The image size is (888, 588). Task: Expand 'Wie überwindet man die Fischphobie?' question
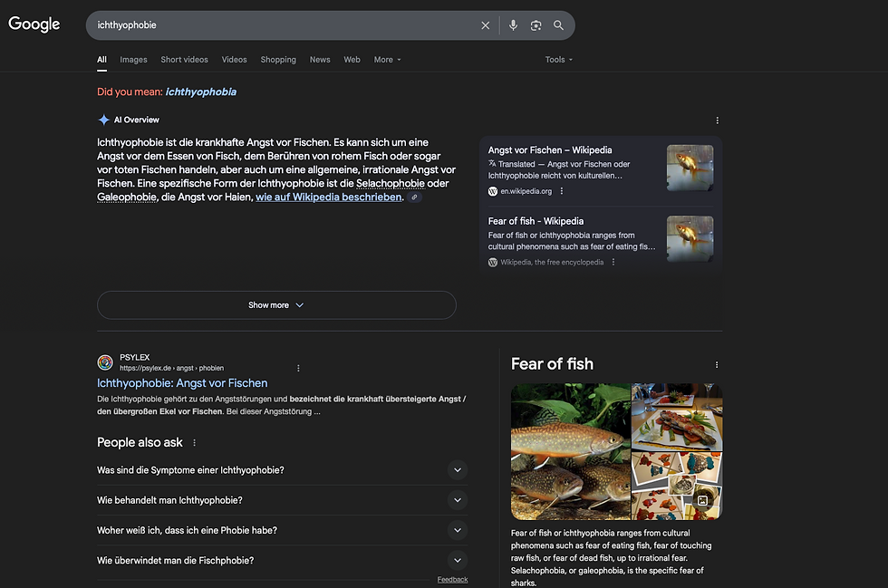[458, 560]
